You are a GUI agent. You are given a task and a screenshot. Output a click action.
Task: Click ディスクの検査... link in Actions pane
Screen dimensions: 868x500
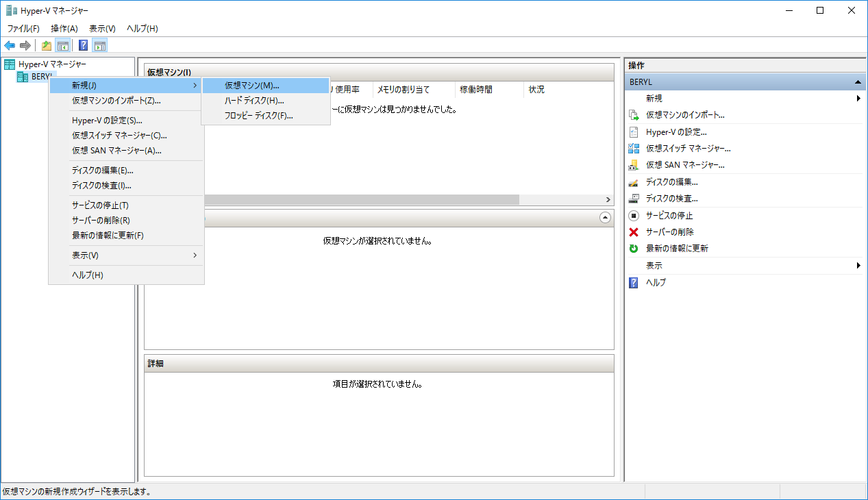click(672, 199)
